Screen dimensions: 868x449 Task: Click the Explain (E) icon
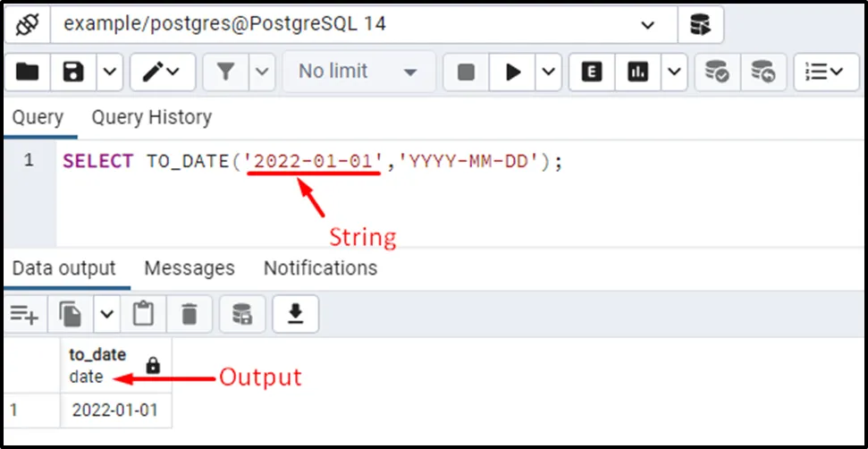point(592,72)
